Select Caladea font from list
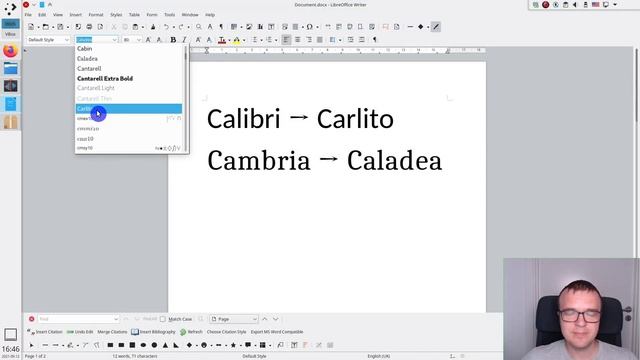640x360 pixels. (x=129, y=58)
